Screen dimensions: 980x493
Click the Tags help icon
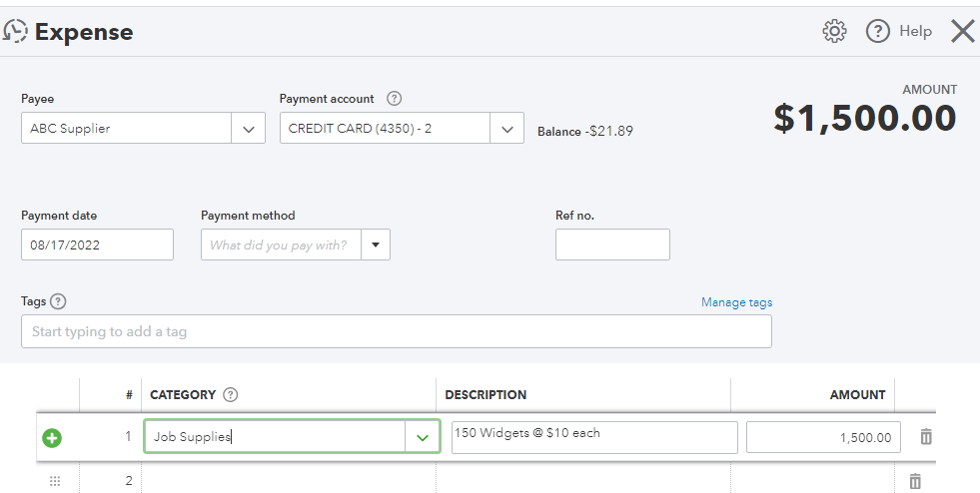click(x=58, y=301)
